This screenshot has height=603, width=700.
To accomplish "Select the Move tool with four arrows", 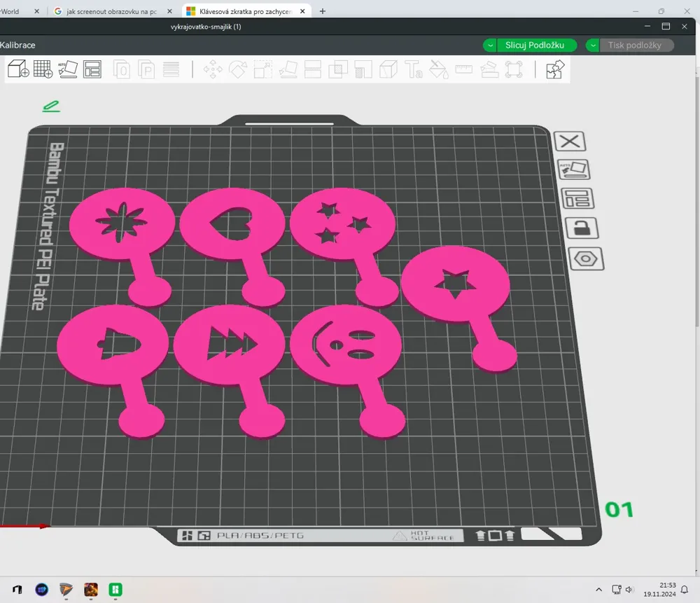I will (213, 69).
